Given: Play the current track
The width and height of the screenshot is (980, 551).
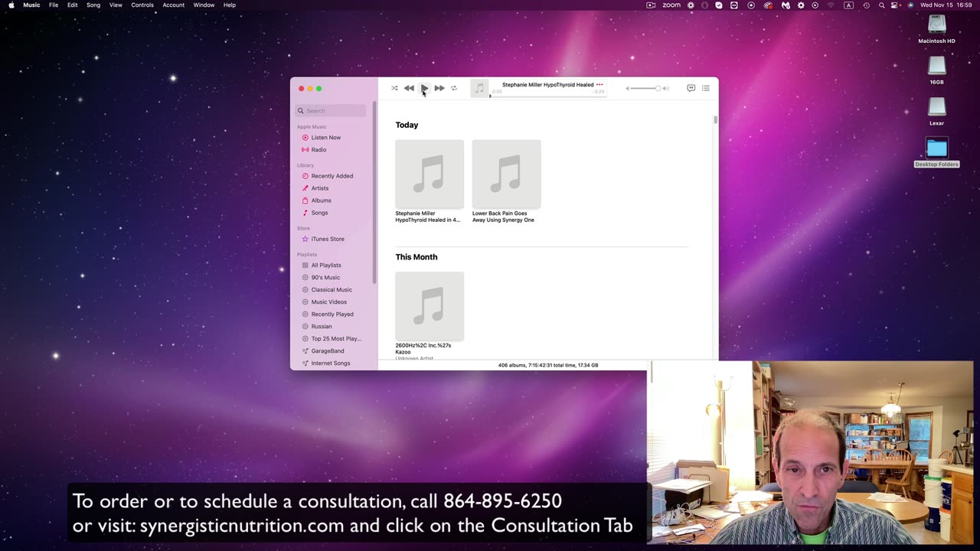Looking at the screenshot, I should click(x=424, y=88).
